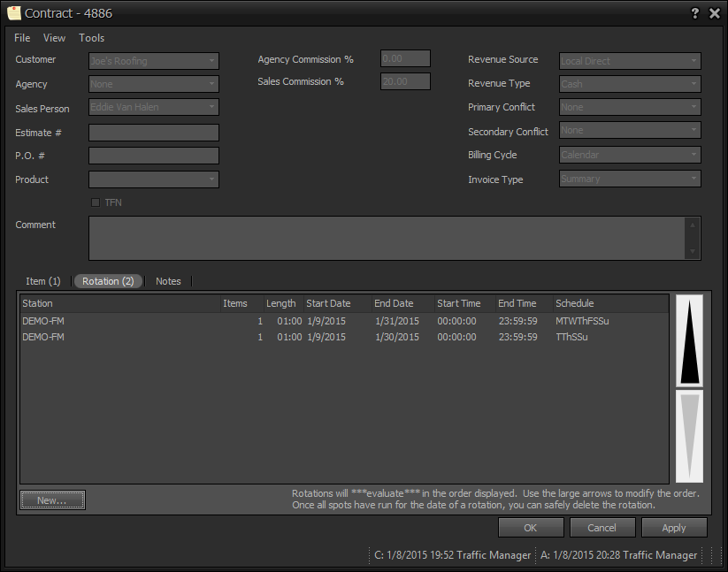The height and width of the screenshot is (572, 728).
Task: Switch to the Item (1) tab
Action: pos(43,281)
